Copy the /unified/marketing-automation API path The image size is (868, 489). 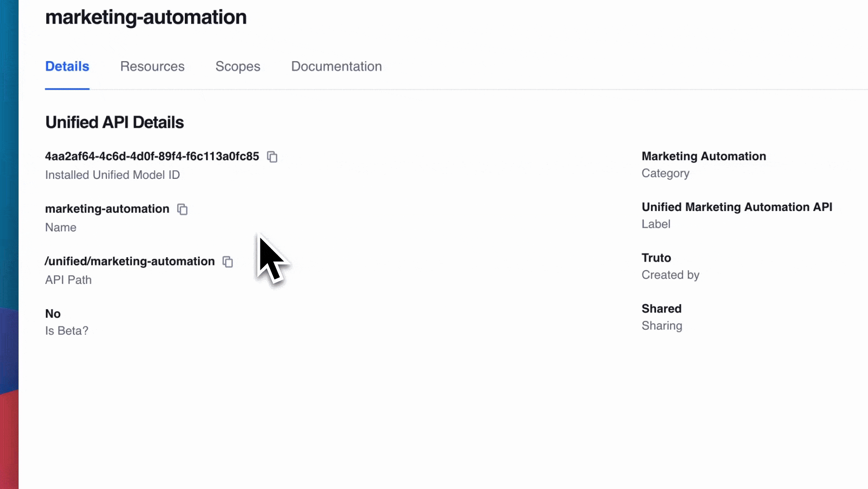pyautogui.click(x=227, y=262)
